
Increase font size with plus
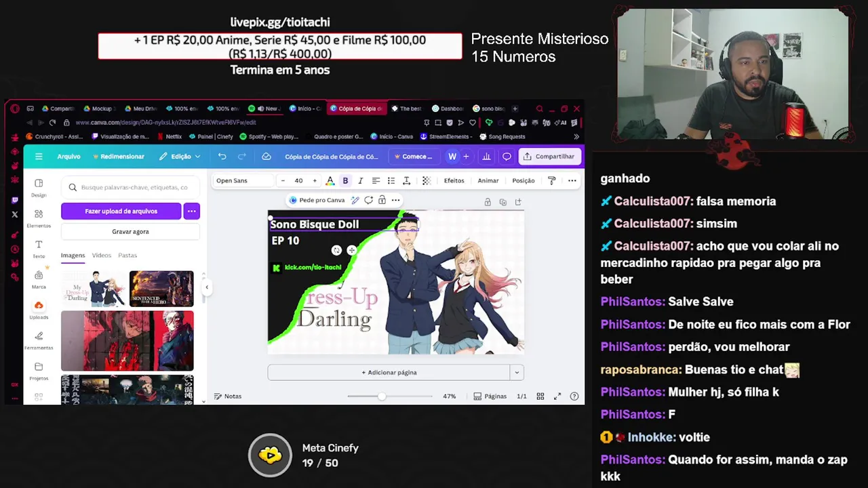(315, 181)
